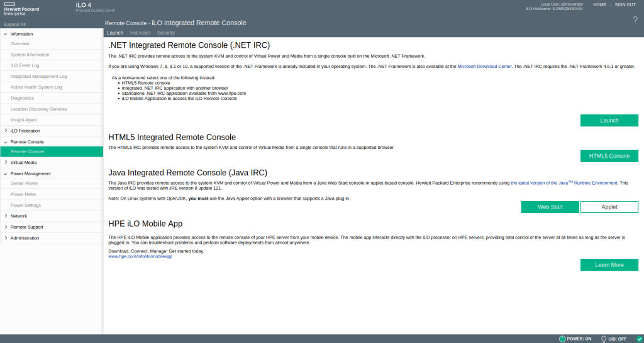Switch to the Hot Keys tab
The height and width of the screenshot is (343, 644).
(140, 33)
